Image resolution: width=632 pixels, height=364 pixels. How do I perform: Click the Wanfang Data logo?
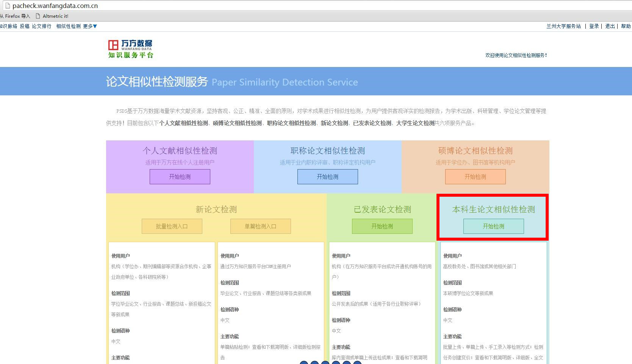pyautogui.click(x=130, y=49)
